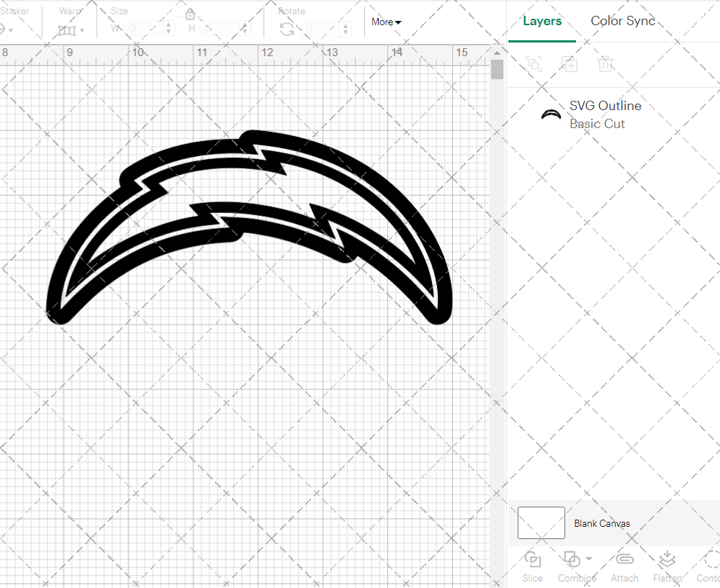This screenshot has height=588, width=720.
Task: Switch to the Color Sync tab
Action: tap(623, 21)
